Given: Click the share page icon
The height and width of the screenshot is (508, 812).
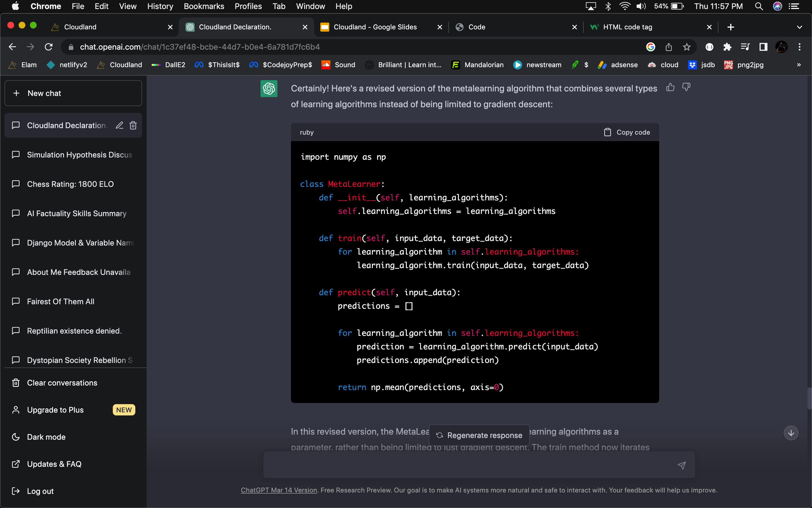Looking at the screenshot, I should coord(669,47).
